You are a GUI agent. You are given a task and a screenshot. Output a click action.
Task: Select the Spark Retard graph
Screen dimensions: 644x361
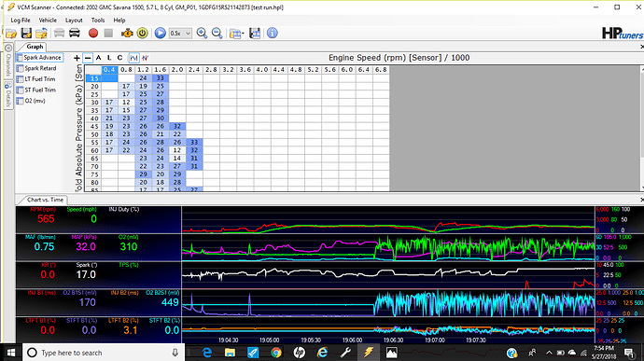coord(36,68)
